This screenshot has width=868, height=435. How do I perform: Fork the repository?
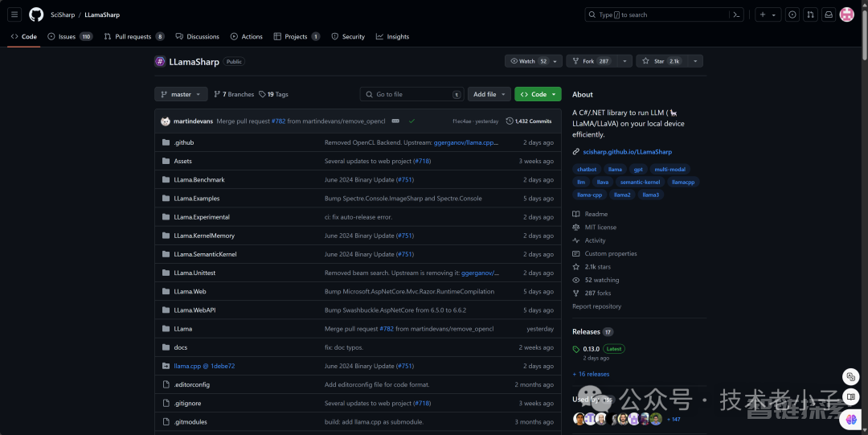[592, 61]
